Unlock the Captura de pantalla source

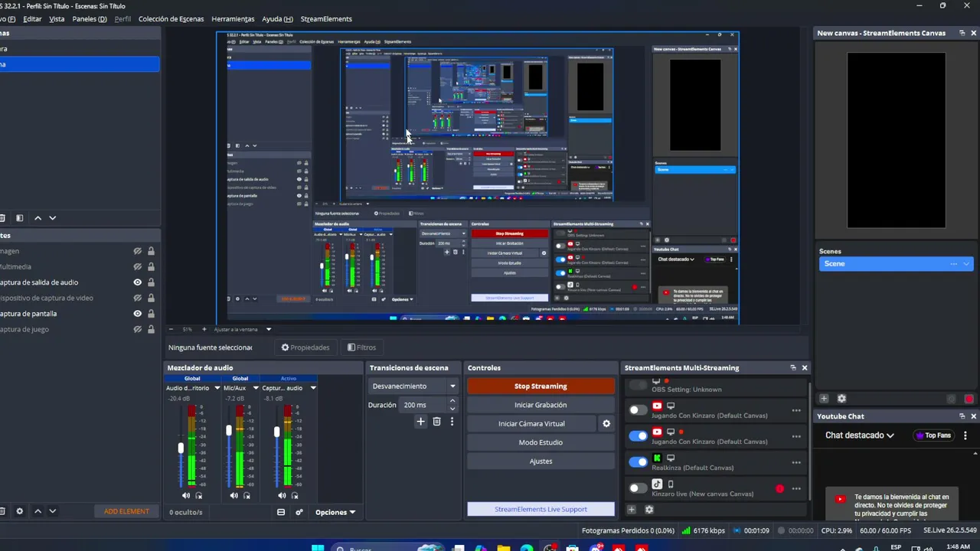coord(151,314)
